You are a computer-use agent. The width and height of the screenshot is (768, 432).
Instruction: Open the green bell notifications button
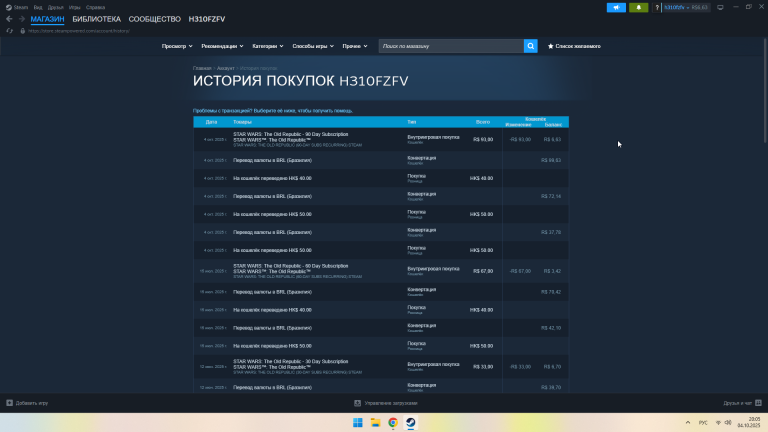[639, 7]
